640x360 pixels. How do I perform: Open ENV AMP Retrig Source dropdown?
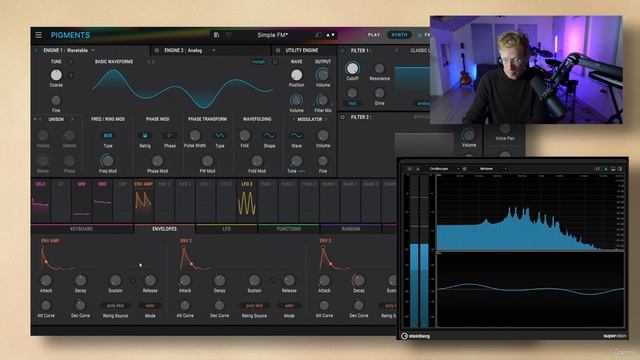pos(115,305)
